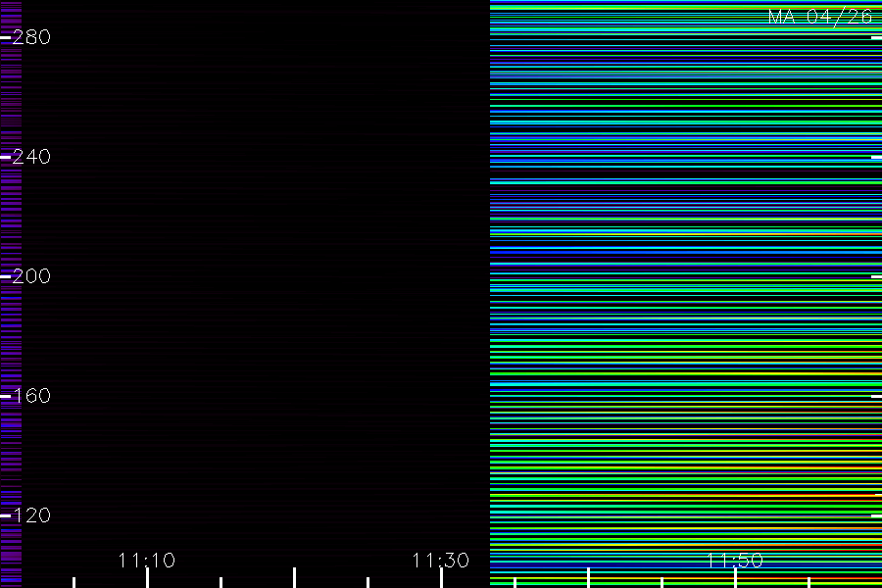The image size is (882, 588).
Task: Click the 240 frequency axis label
Action: click(x=31, y=157)
